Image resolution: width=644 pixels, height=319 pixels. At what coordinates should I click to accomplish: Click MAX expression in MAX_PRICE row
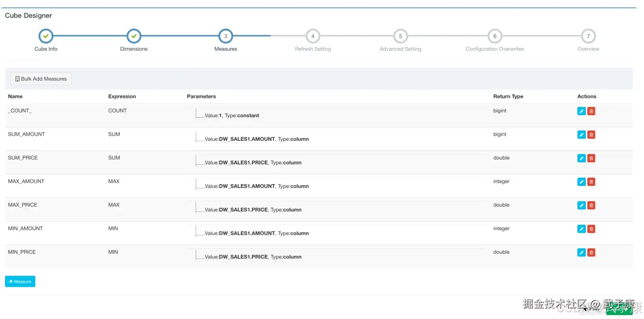pyautogui.click(x=114, y=205)
